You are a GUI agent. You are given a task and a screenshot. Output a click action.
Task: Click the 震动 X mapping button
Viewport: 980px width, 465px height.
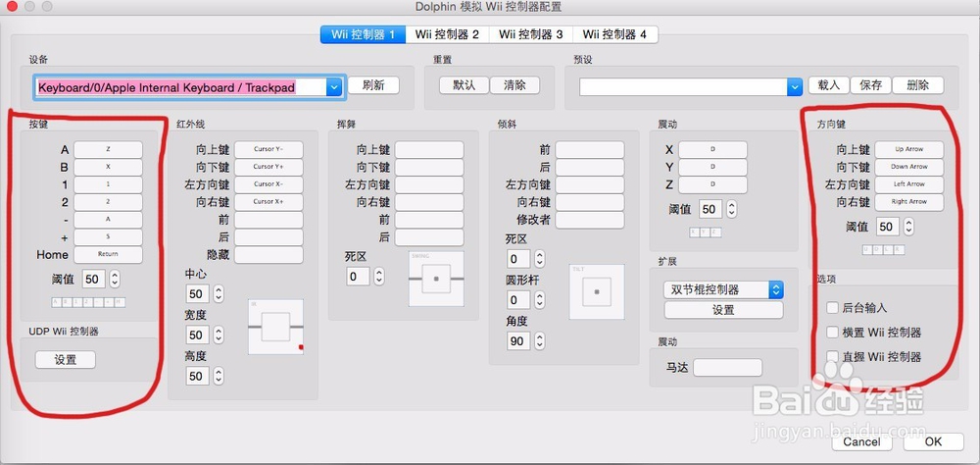(x=713, y=149)
